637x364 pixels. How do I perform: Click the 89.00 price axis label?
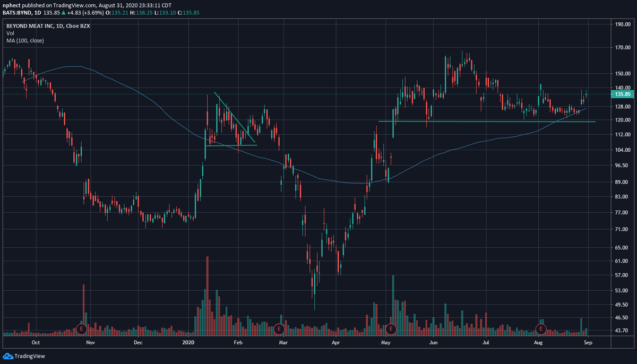coord(622,182)
